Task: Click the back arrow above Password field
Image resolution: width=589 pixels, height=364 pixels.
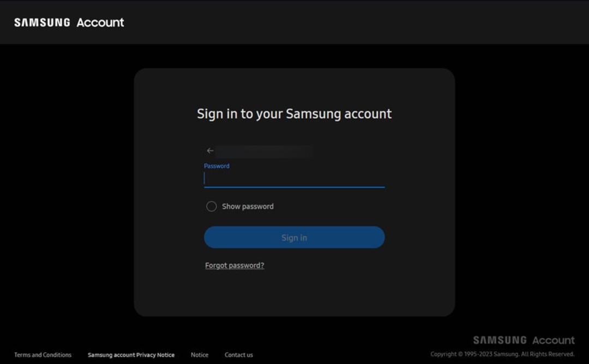Action: point(210,151)
